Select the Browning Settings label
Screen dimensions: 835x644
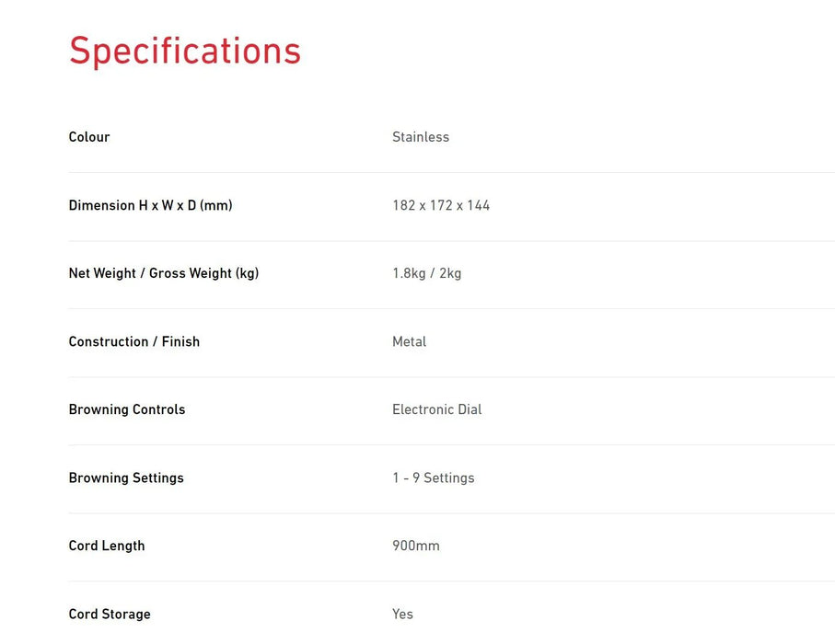[126, 477]
